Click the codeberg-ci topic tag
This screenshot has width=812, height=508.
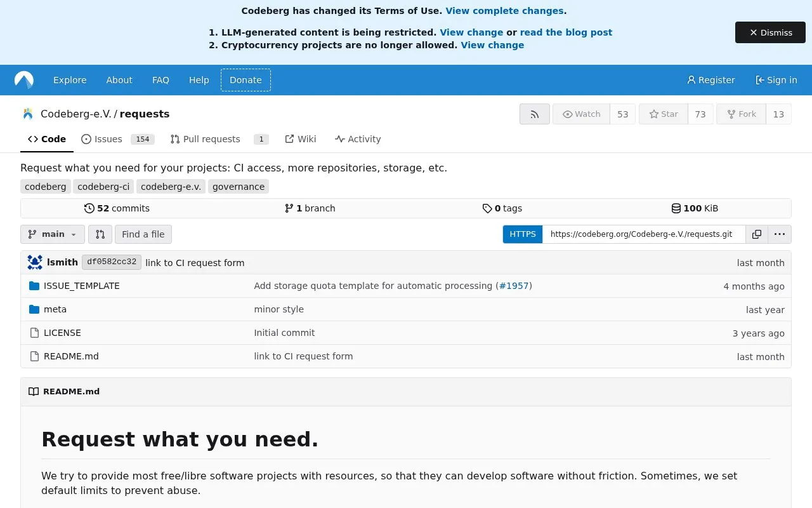103,187
